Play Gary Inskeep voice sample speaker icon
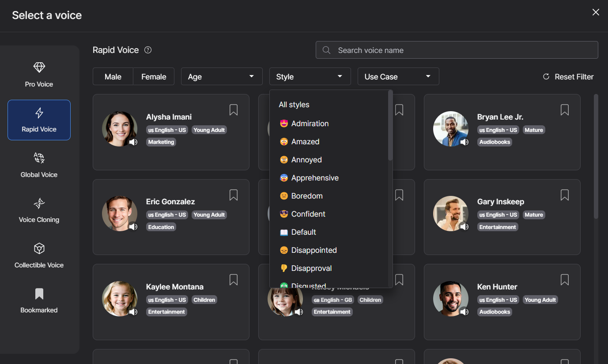This screenshot has height=364, width=608. click(464, 227)
